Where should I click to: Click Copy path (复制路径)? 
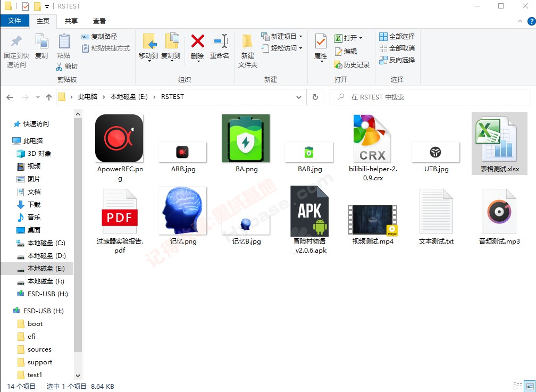[99, 36]
